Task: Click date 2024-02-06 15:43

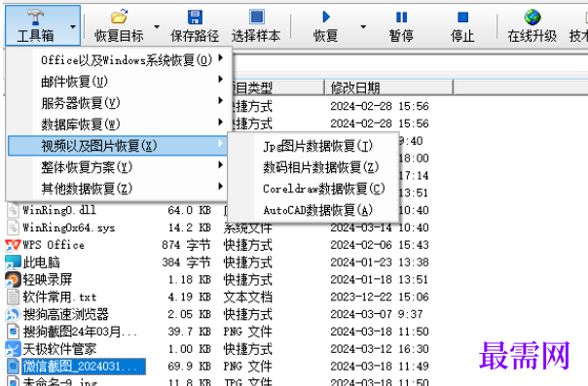Action: tap(379, 245)
